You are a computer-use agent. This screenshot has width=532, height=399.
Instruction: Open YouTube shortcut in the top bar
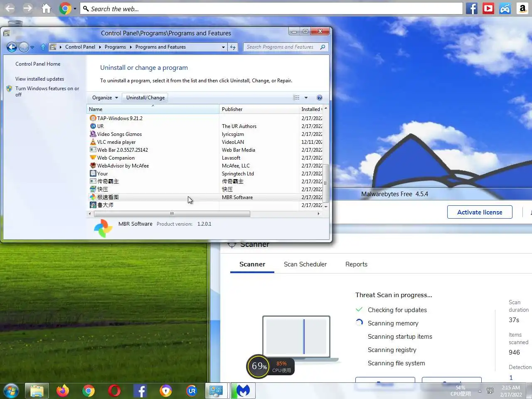click(488, 8)
